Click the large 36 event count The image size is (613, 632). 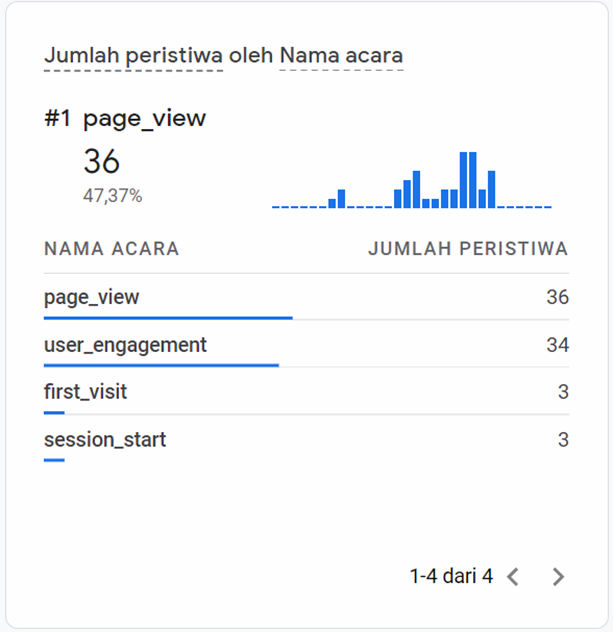(102, 162)
